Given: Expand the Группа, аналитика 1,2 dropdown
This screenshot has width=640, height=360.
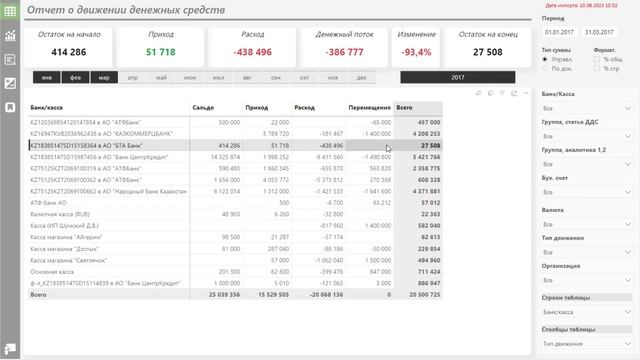Looking at the screenshot, I should [587, 164].
